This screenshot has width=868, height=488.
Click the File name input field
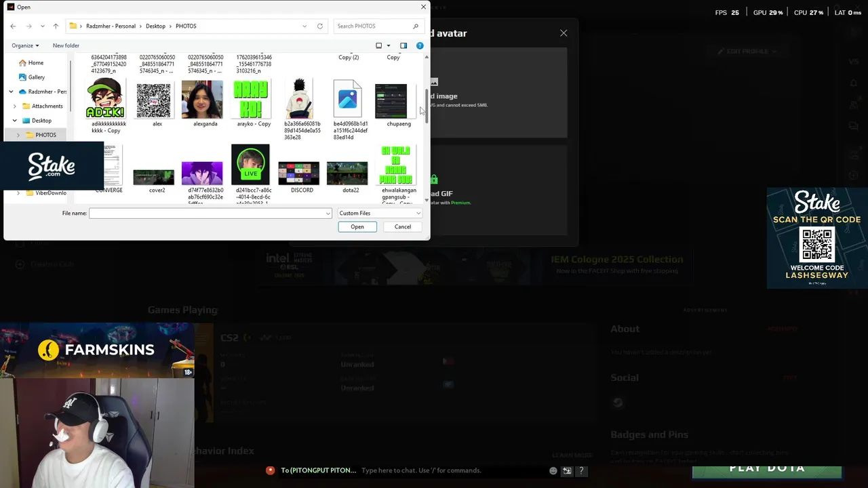tap(208, 213)
